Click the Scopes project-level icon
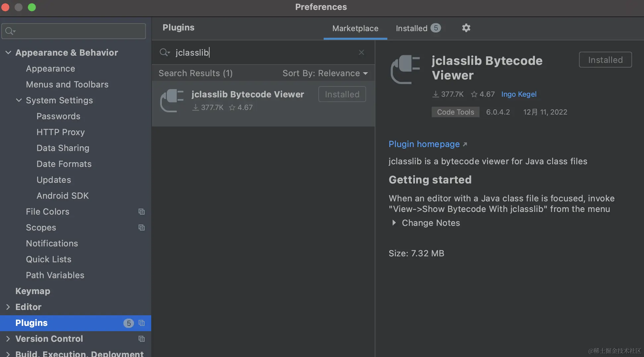This screenshot has width=644, height=357. click(x=142, y=228)
